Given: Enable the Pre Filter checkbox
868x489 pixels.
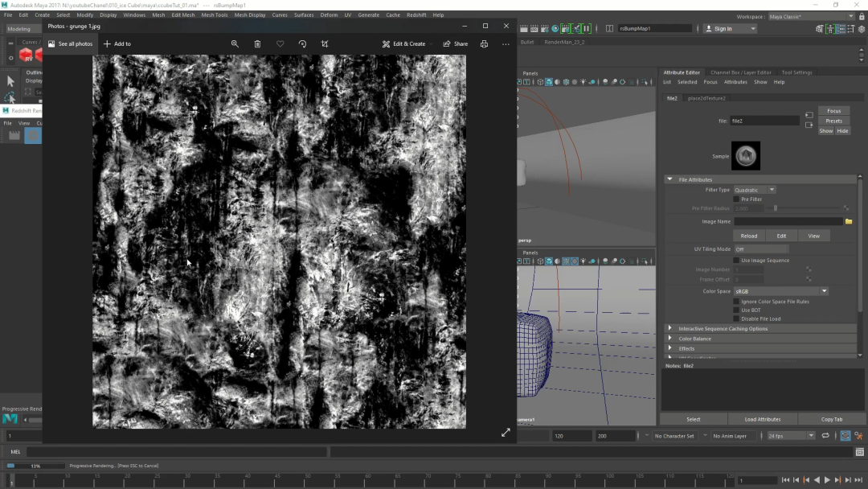Looking at the screenshot, I should 736,199.
